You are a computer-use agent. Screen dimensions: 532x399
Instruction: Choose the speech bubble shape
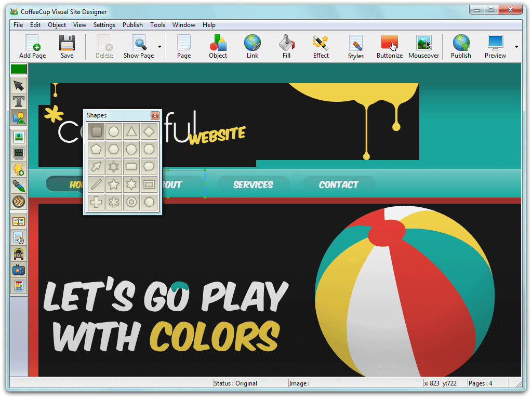pyautogui.click(x=149, y=166)
